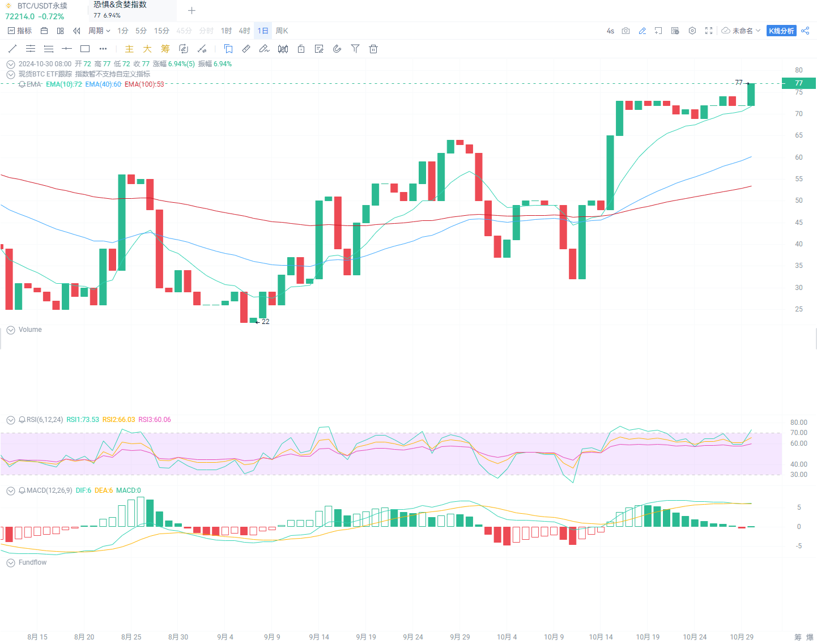Collapse the MACD panel
817x644 pixels.
coord(11,491)
